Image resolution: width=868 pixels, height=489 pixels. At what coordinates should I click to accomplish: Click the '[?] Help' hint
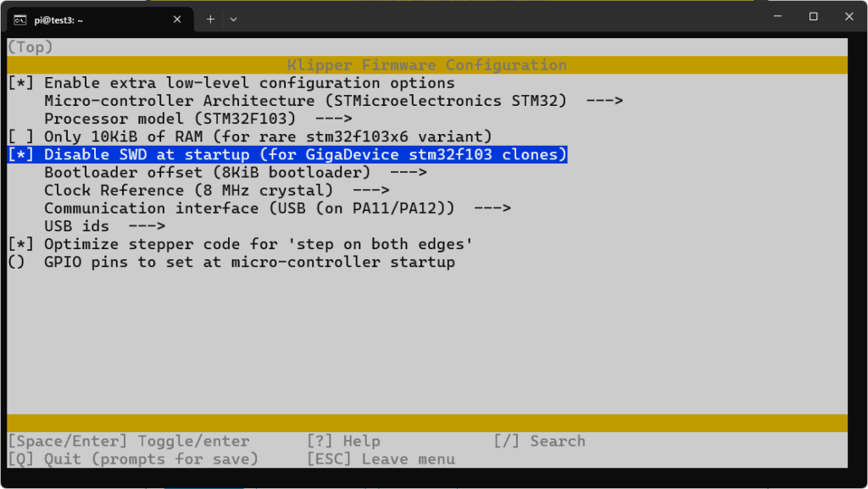coord(343,441)
